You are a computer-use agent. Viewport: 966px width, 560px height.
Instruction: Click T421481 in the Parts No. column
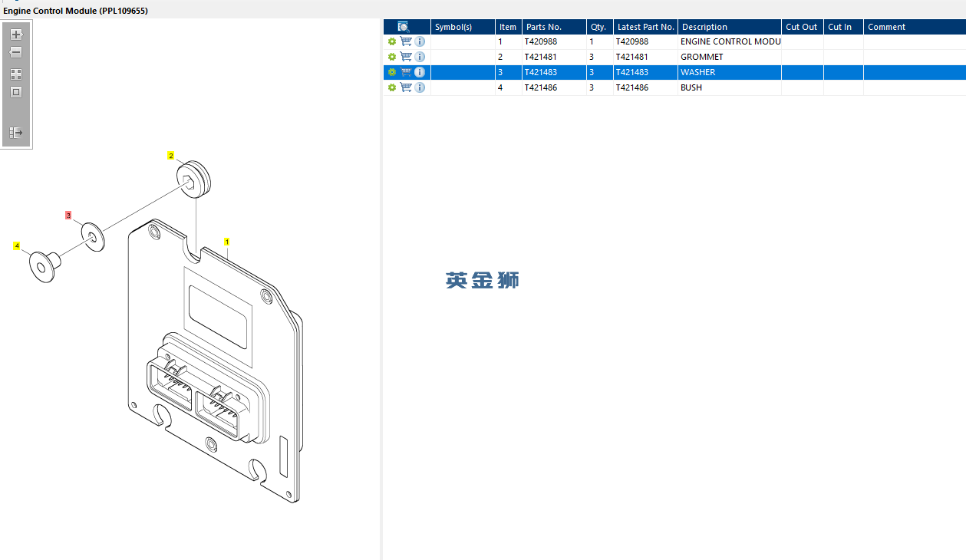click(541, 57)
